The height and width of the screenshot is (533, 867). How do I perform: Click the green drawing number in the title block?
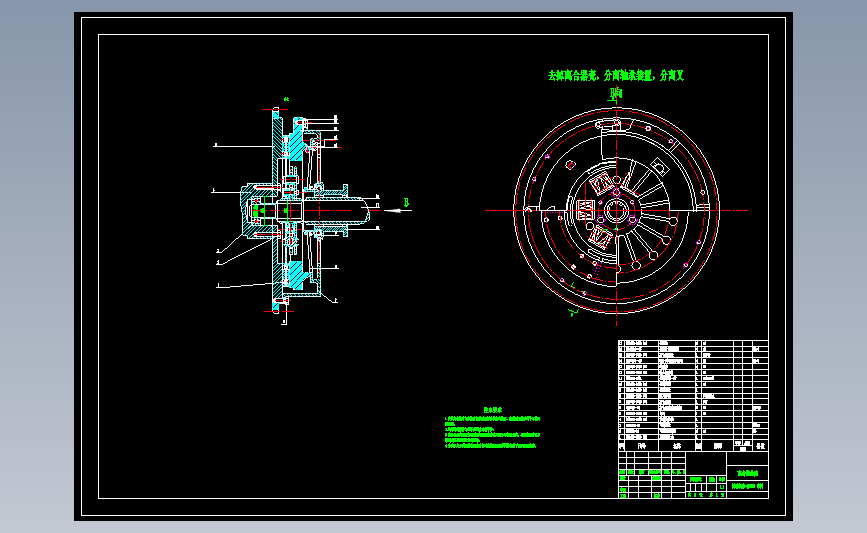point(748,487)
